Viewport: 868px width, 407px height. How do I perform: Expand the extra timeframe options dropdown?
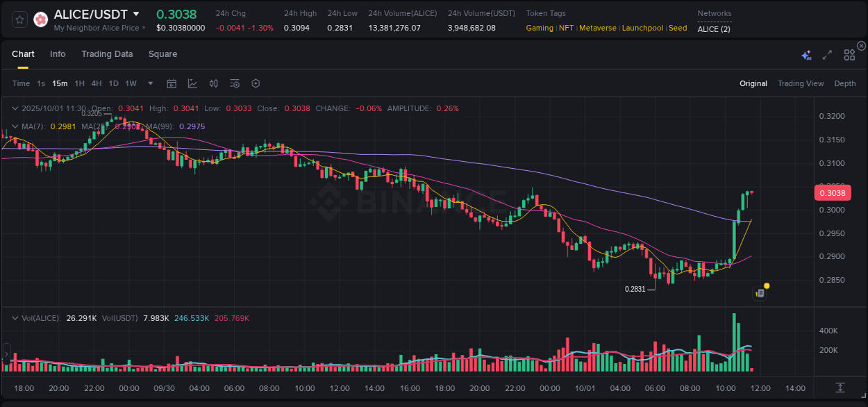pyautogui.click(x=149, y=83)
